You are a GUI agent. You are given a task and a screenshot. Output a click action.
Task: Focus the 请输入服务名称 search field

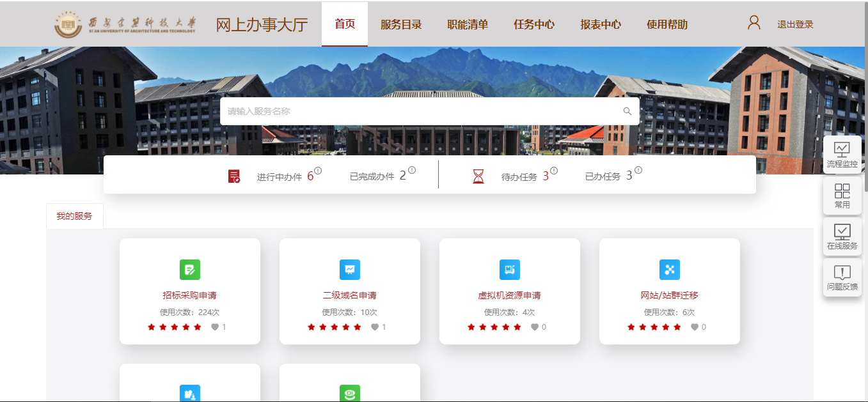[430, 111]
